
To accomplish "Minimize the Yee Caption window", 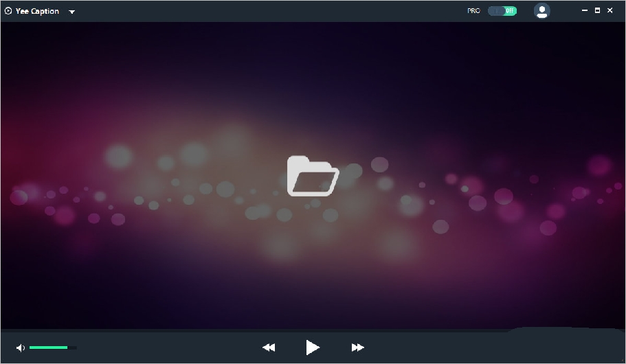I will [585, 10].
